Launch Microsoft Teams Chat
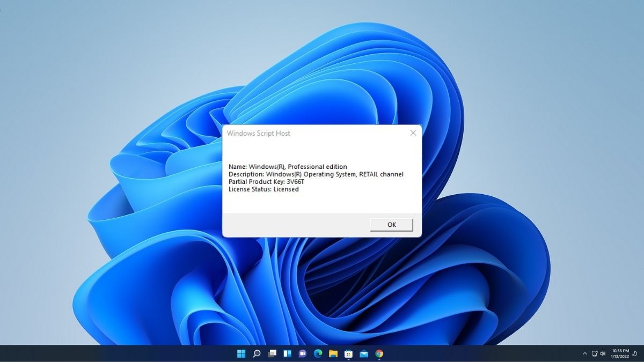The width and height of the screenshot is (644, 362). click(304, 353)
